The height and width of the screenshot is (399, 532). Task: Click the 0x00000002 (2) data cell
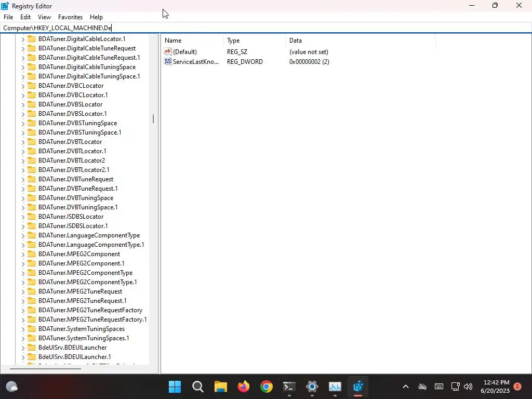click(x=309, y=61)
